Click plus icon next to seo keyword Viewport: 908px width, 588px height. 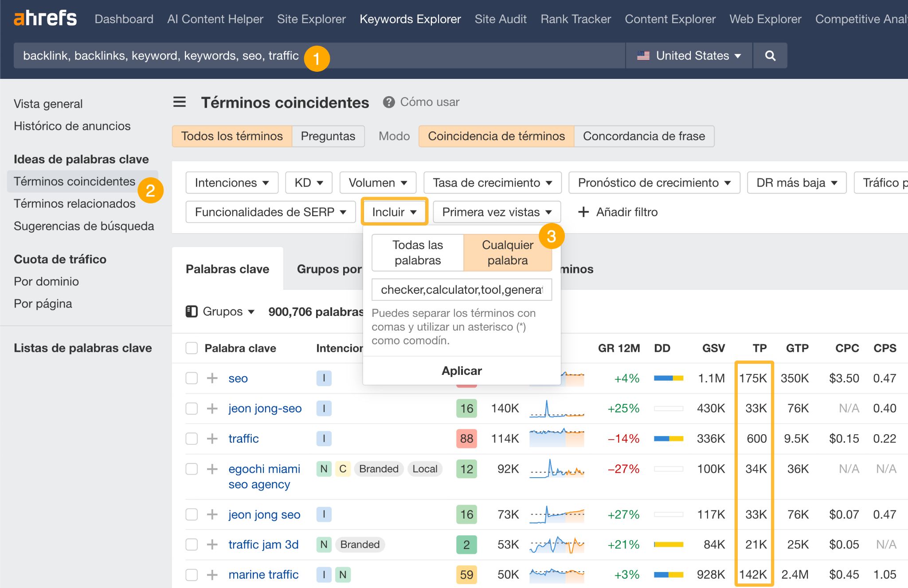[x=212, y=378]
